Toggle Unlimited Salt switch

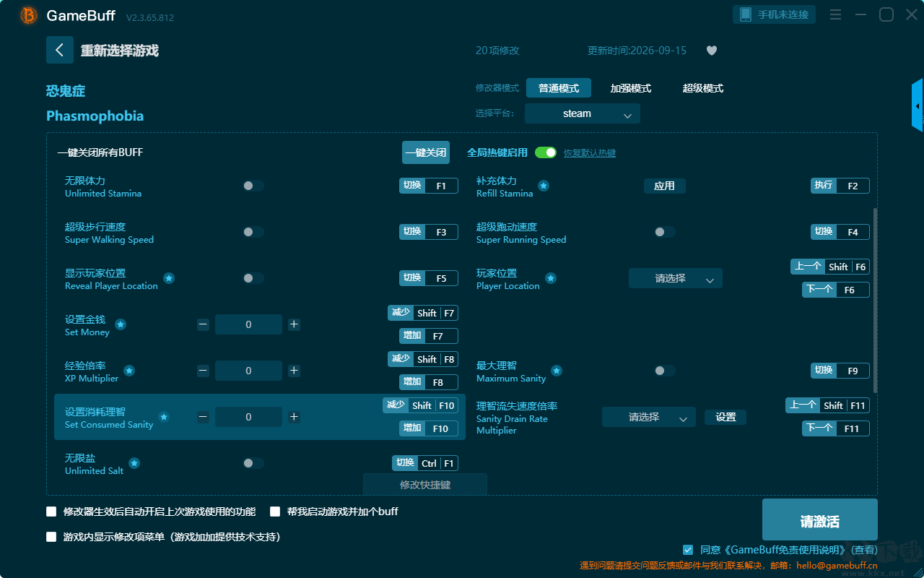tap(253, 463)
